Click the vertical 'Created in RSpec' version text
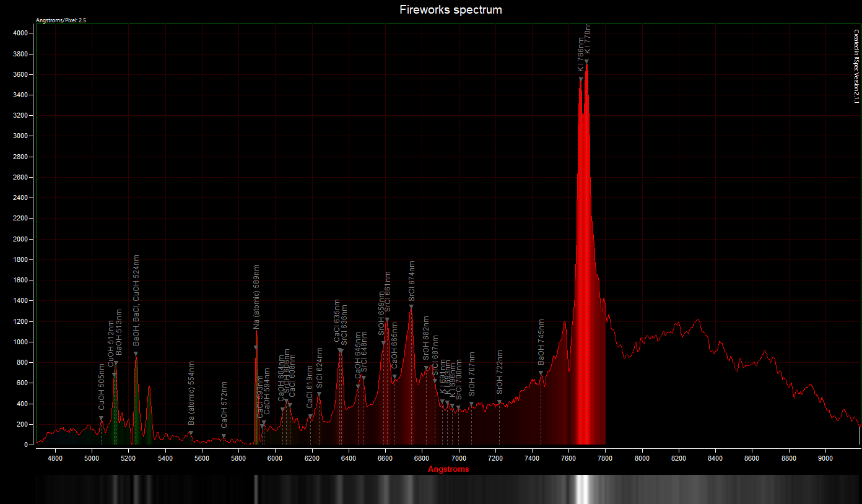The height and width of the screenshot is (504, 862). pyautogui.click(x=856, y=66)
